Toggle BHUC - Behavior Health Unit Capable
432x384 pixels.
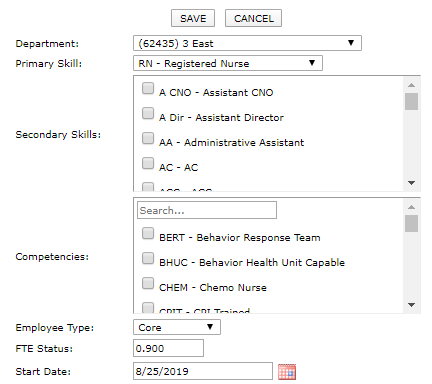[x=148, y=258]
